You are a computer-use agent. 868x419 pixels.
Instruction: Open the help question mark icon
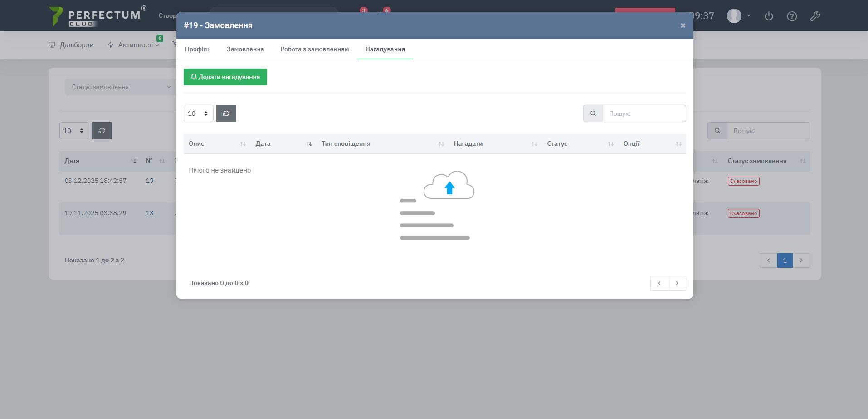pos(792,16)
